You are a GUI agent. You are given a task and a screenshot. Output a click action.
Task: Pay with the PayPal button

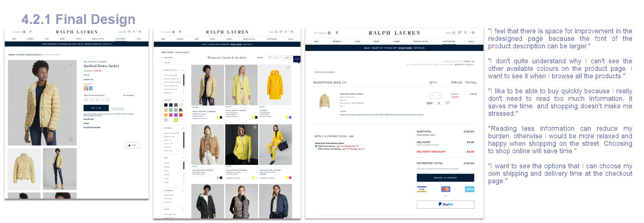[445, 204]
